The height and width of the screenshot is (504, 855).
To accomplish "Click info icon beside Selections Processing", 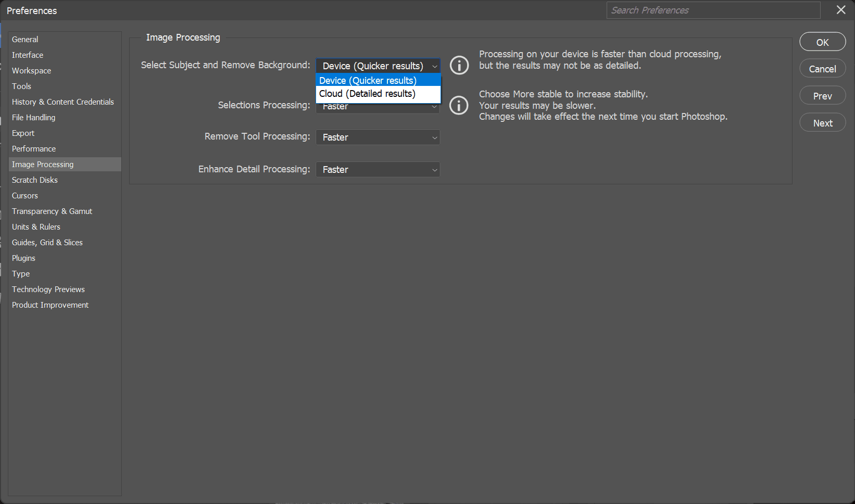I will [459, 105].
